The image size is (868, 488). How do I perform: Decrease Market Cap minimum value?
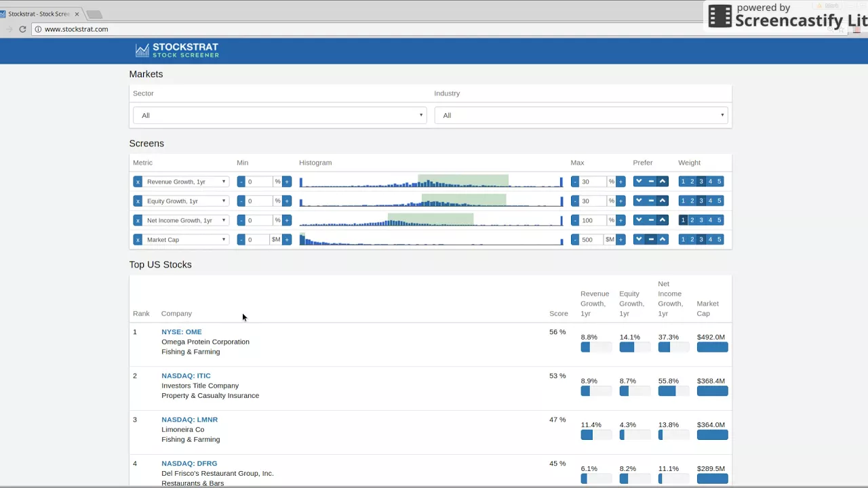(241, 239)
